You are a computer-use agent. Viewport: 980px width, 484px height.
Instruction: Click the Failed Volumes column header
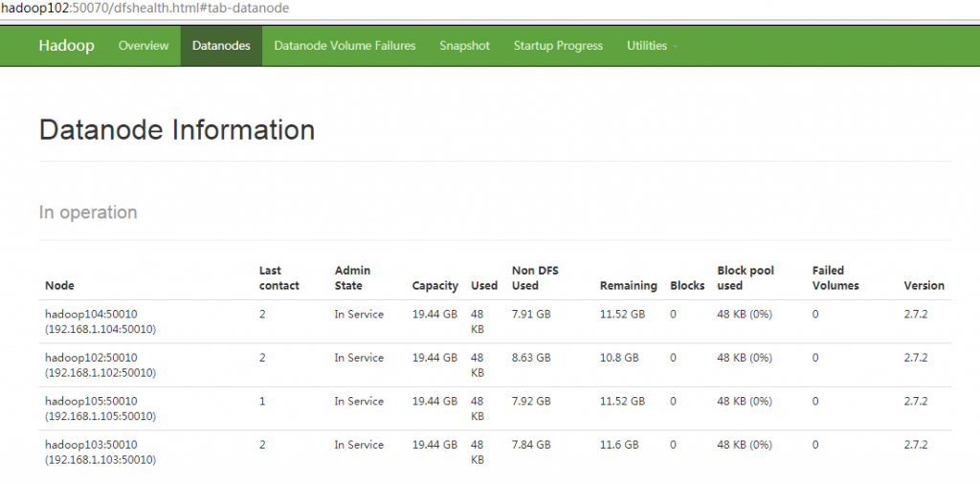(835, 278)
